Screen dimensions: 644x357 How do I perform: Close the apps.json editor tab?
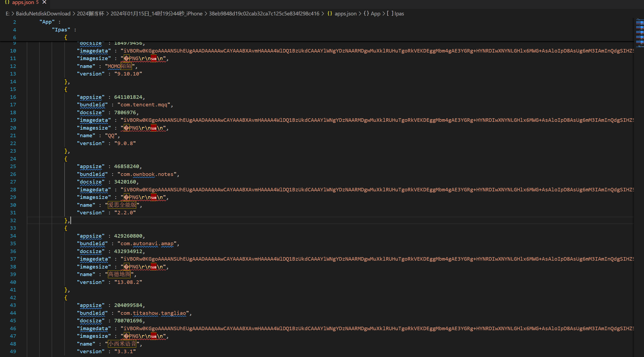pyautogui.click(x=44, y=2)
